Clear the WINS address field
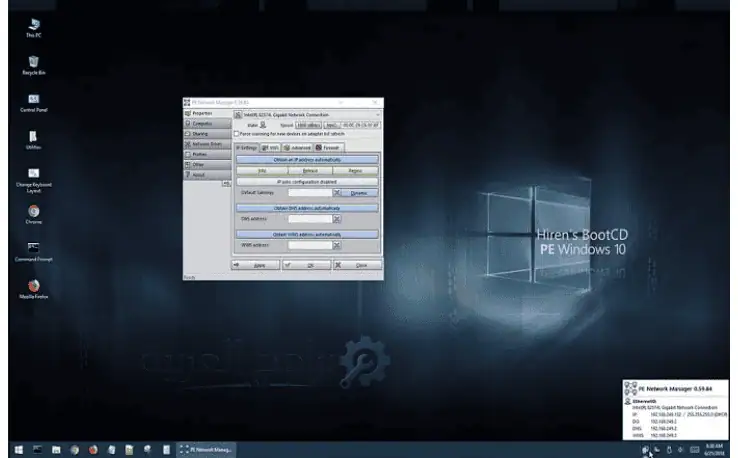This screenshot has width=738, height=458. 337,245
